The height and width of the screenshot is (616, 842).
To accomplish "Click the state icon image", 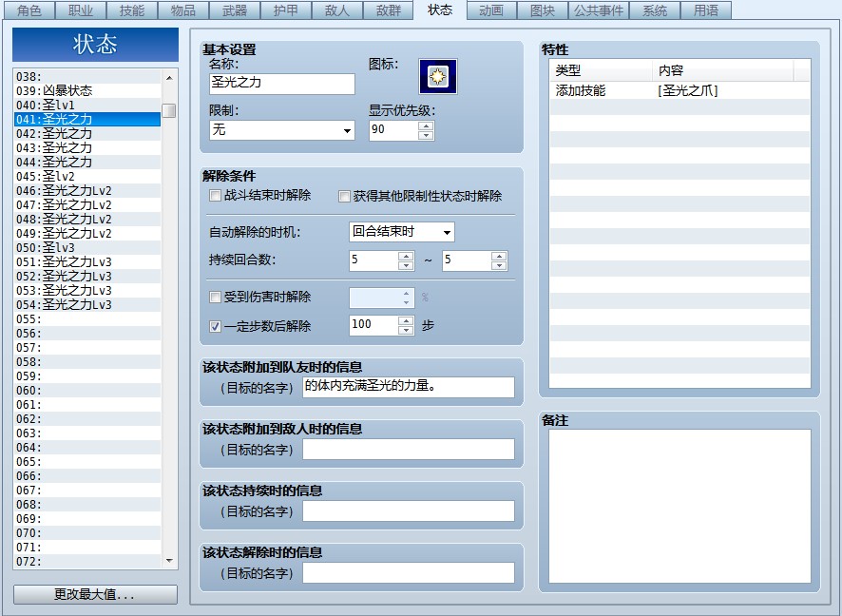I will (438, 76).
